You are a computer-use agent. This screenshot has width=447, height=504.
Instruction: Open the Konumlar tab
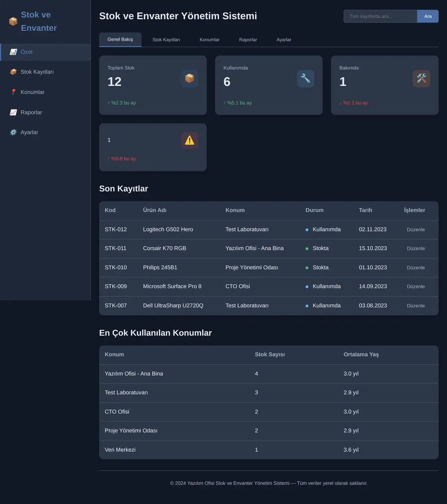[x=210, y=40]
